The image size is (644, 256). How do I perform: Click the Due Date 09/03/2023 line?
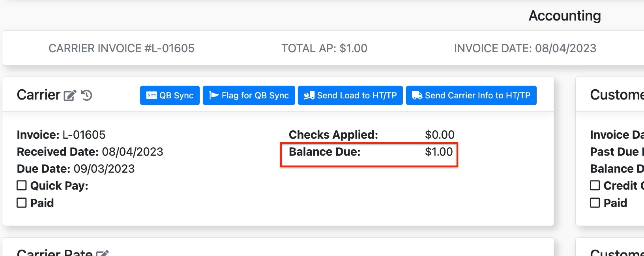click(76, 169)
